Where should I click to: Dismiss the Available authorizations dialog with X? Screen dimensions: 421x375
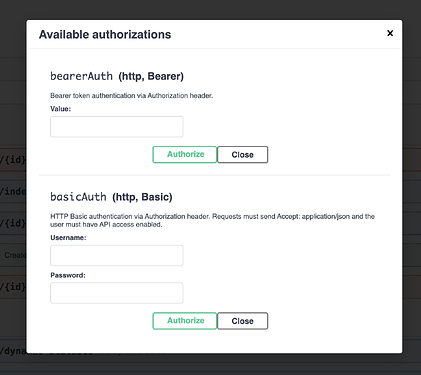tap(390, 33)
